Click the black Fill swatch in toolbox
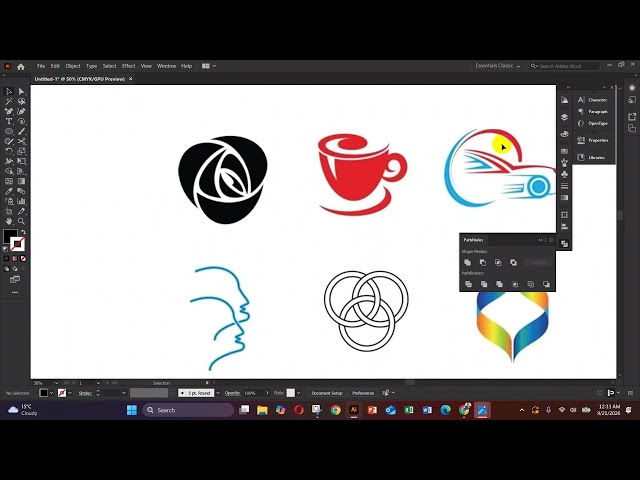The height and width of the screenshot is (480, 640). coord(9,235)
